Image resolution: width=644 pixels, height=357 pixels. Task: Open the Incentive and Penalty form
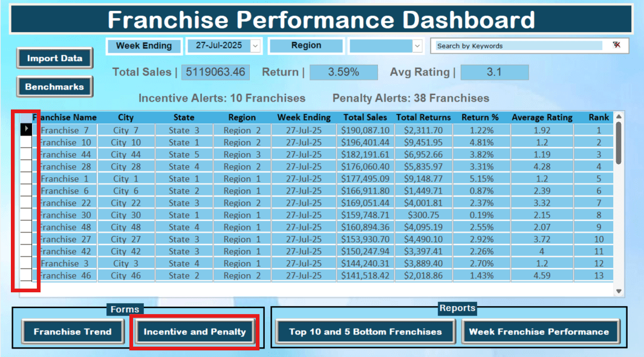pyautogui.click(x=194, y=332)
